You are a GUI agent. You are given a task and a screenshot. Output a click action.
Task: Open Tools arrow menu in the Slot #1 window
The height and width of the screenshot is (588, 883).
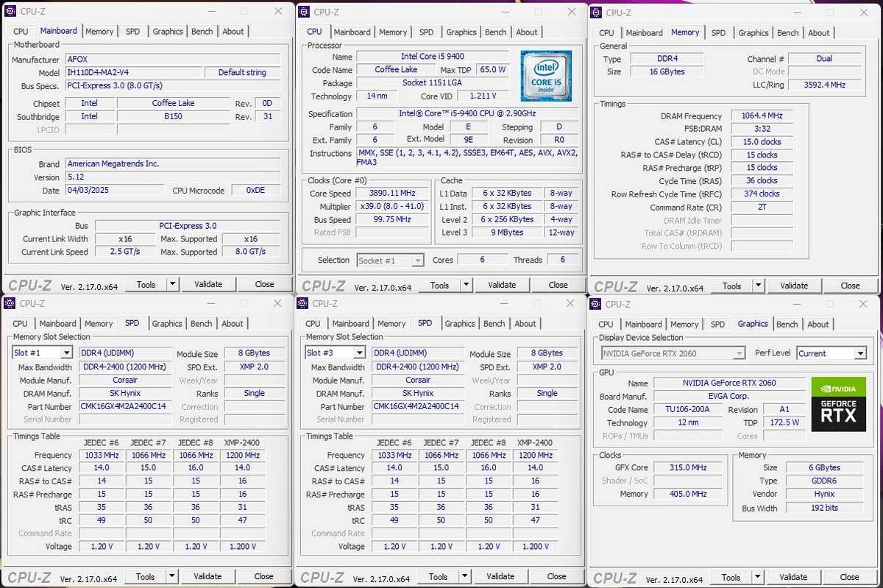(171, 576)
